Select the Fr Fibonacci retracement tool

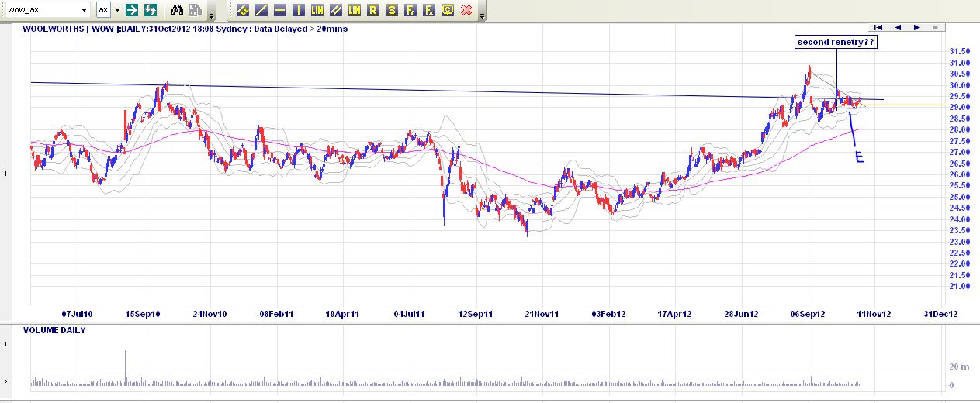point(410,10)
